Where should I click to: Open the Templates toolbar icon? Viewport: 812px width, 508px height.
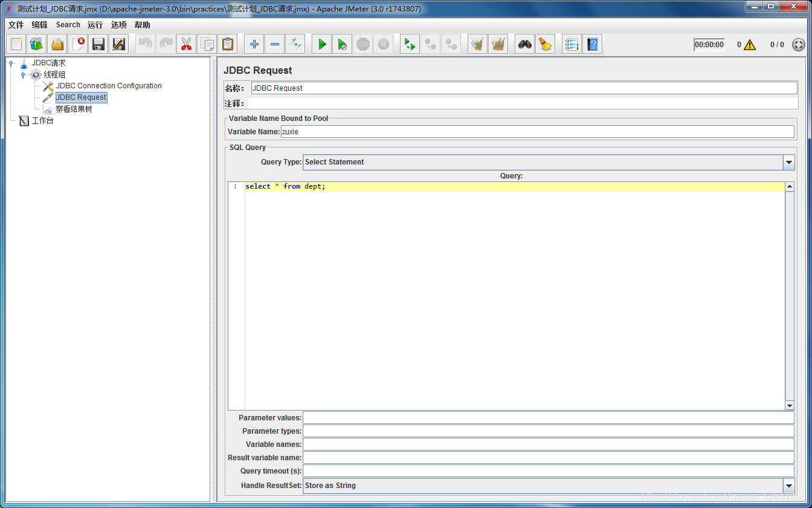pyautogui.click(x=37, y=44)
